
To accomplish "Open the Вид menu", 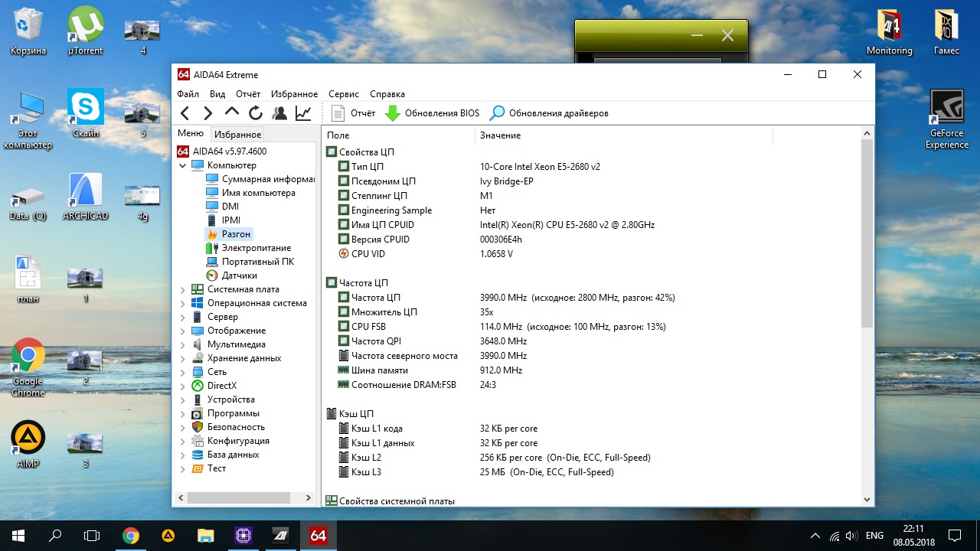I will [217, 94].
